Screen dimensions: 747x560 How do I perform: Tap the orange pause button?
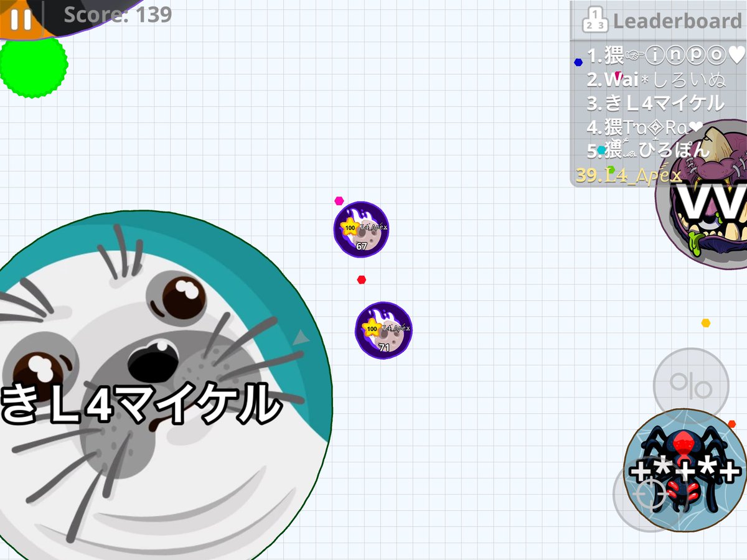click(x=20, y=19)
